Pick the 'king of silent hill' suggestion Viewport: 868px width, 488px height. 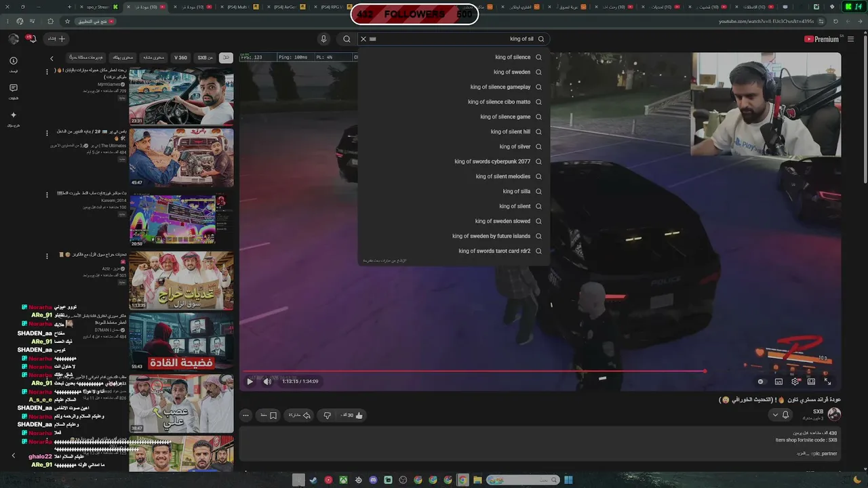point(454,132)
